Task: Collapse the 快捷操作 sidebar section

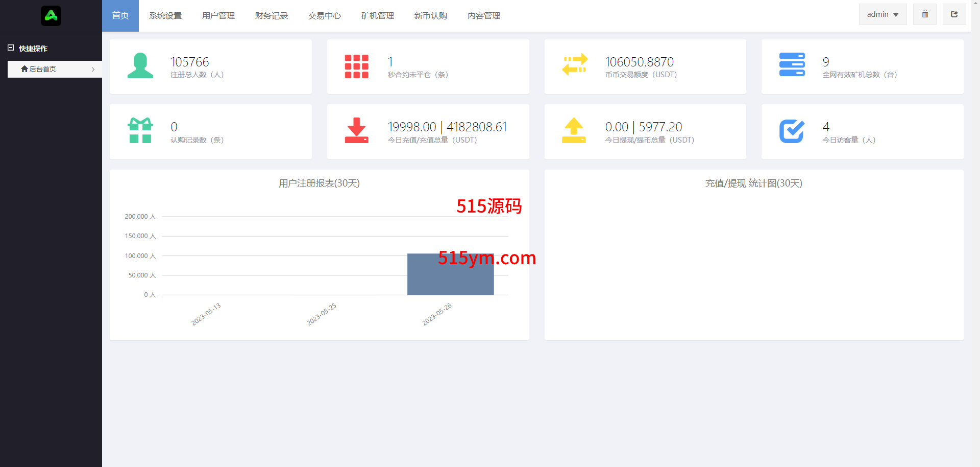Action: (x=11, y=48)
